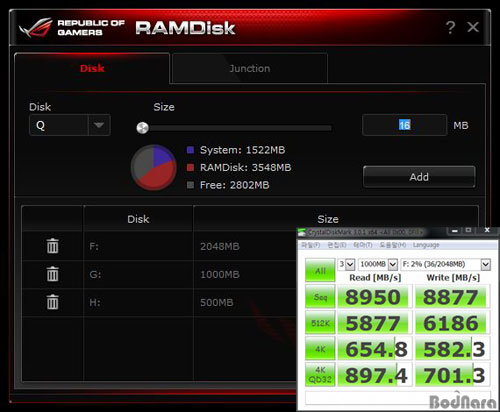Screen dimensions: 500x412
Task: Open the test count dropdown showing 3
Action: coord(346,265)
